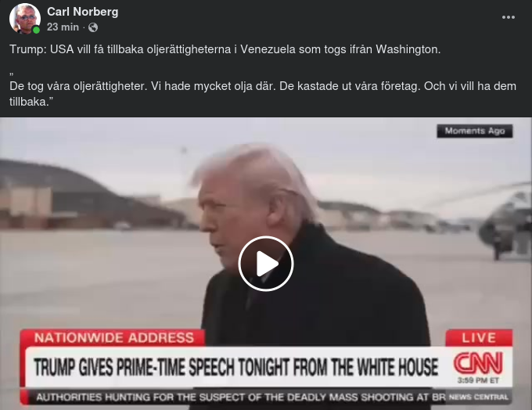This screenshot has width=532, height=410.
Task: Click Carl Norberg's profile picture
Action: (25, 19)
